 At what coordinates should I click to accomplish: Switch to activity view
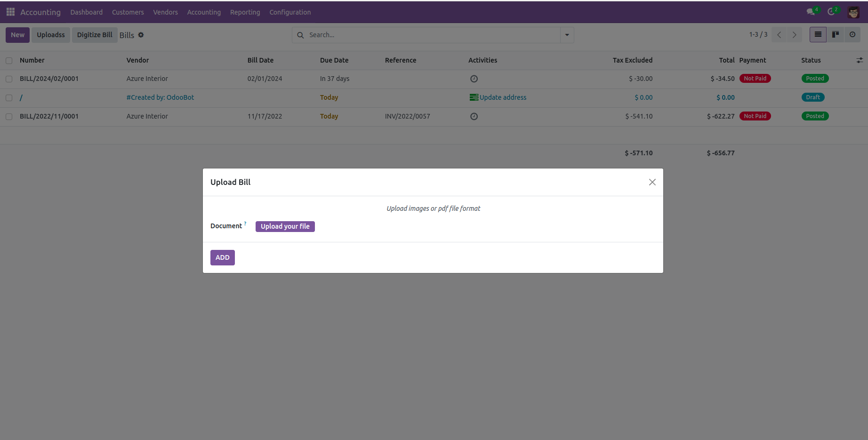852,34
